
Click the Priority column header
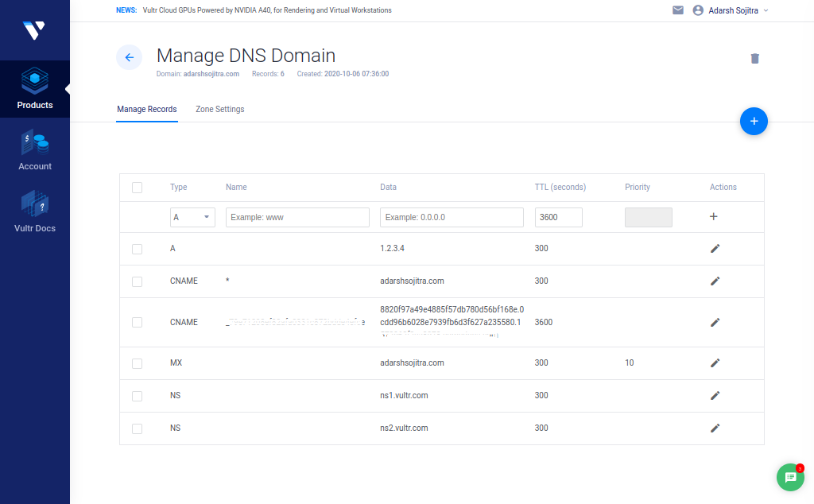pyautogui.click(x=638, y=187)
